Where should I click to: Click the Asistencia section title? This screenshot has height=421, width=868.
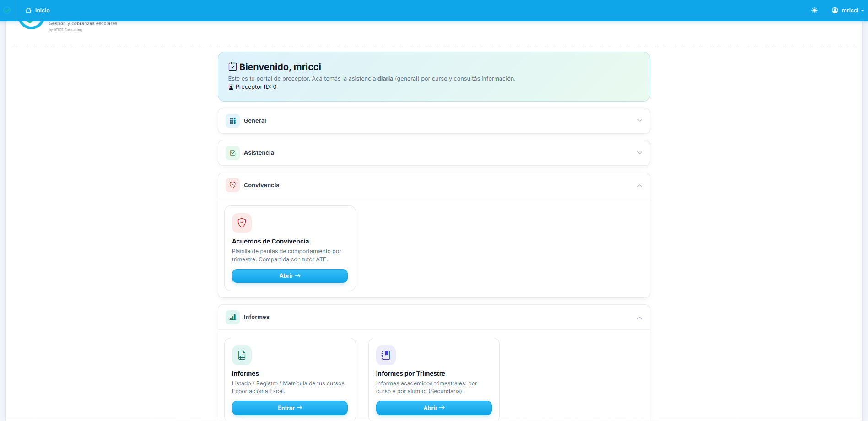click(259, 153)
